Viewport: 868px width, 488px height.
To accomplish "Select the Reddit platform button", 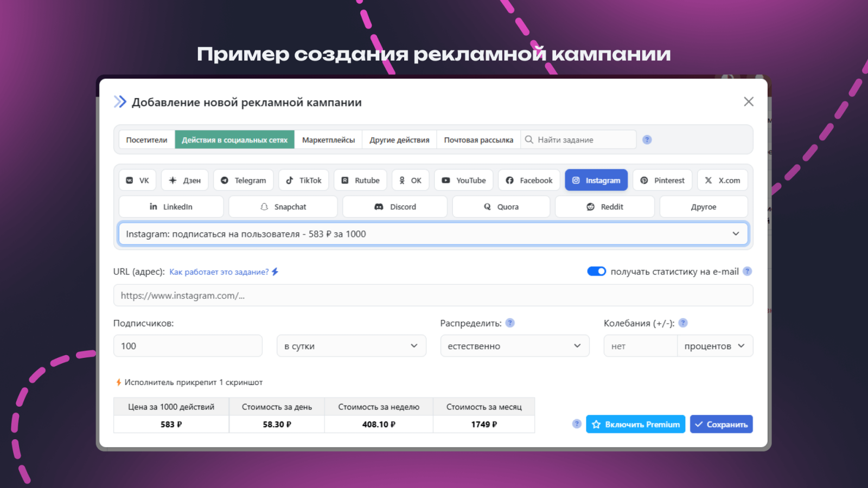I will (604, 207).
